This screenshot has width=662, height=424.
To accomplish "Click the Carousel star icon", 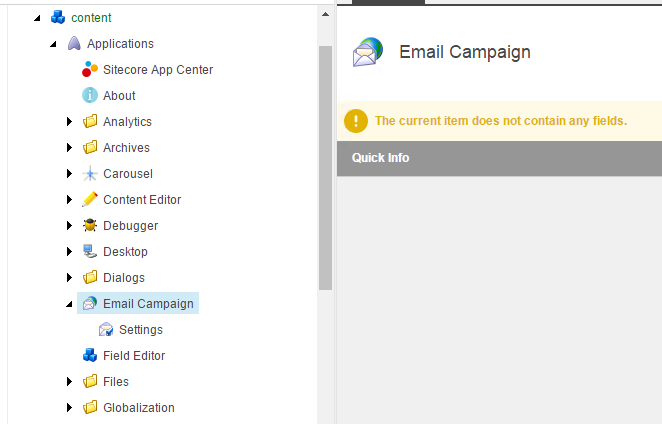I will [x=90, y=174].
